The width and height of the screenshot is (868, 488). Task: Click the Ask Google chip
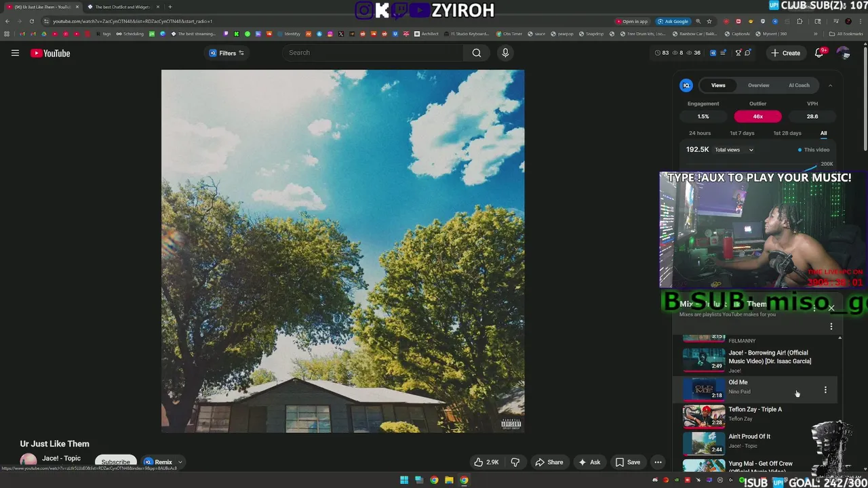(x=673, y=21)
